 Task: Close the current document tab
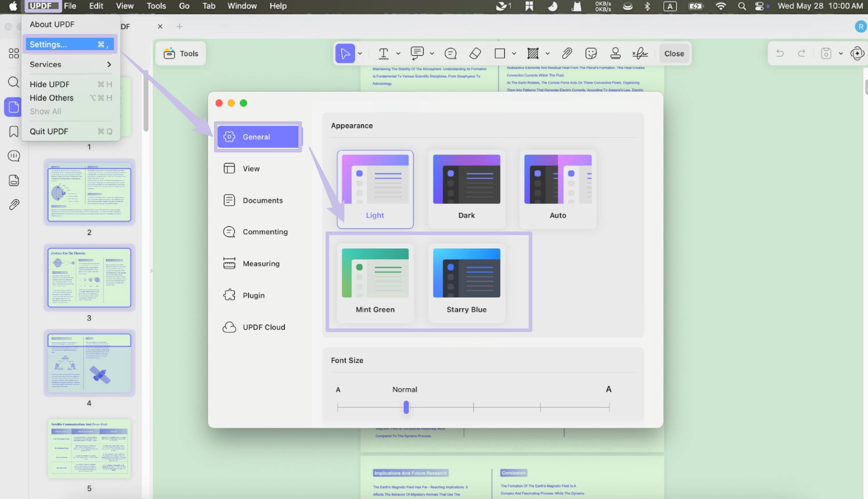pyautogui.click(x=160, y=26)
